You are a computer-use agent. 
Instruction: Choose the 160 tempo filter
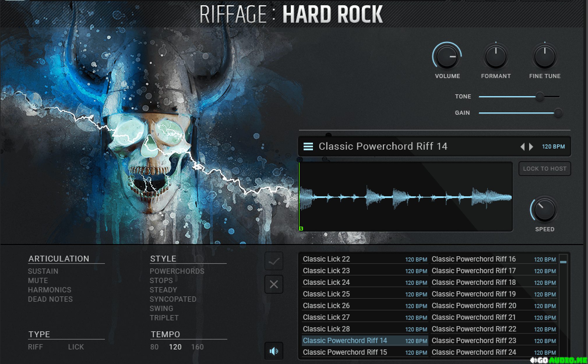tap(198, 347)
